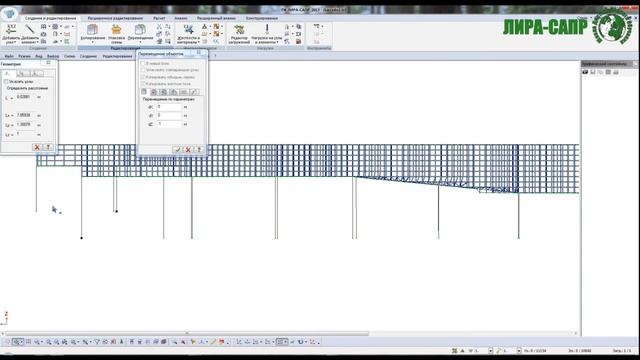The width and height of the screenshot is (640, 360).
Task: Close Геометрия panel with red X button
Action: coord(37,147)
